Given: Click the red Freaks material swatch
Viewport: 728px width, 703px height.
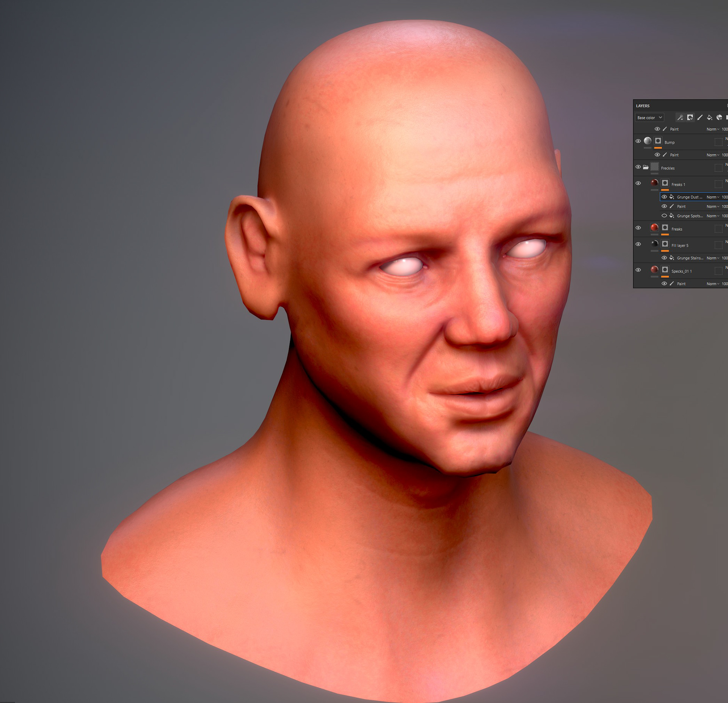Looking at the screenshot, I should pyautogui.click(x=654, y=227).
